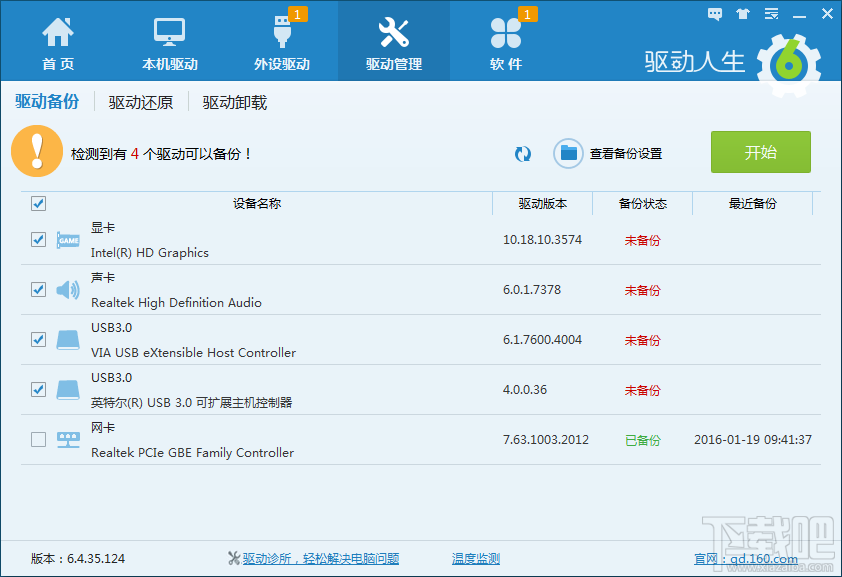Screen dimensions: 842x577
Task: Click 英特尔 USB 3.0 drive icon
Action: click(68, 390)
